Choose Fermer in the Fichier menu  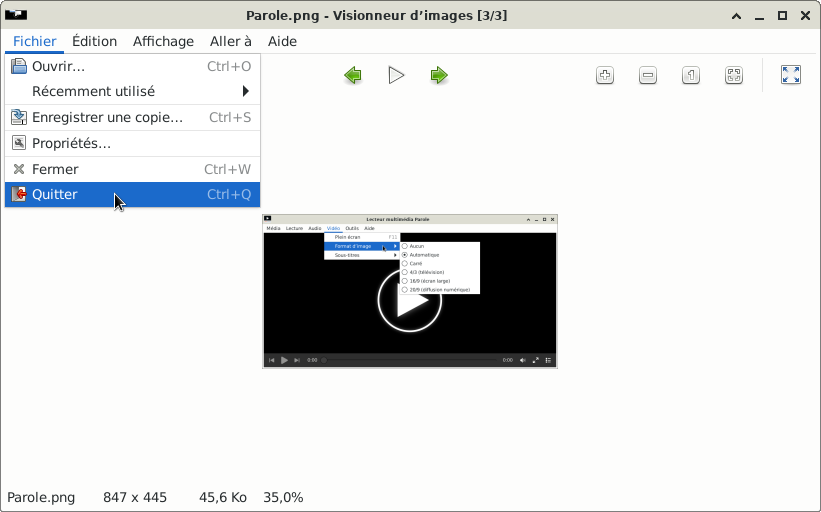tap(132, 169)
